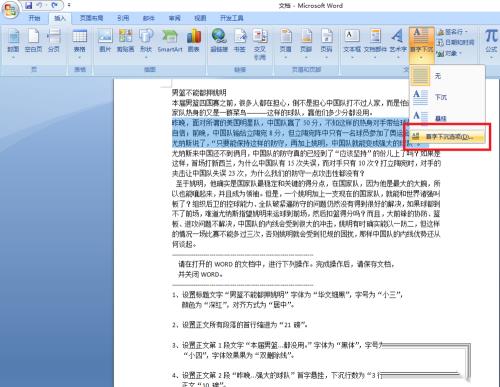Save the document via quick access toolbar
This screenshot has height=387, width=500.
29,5
